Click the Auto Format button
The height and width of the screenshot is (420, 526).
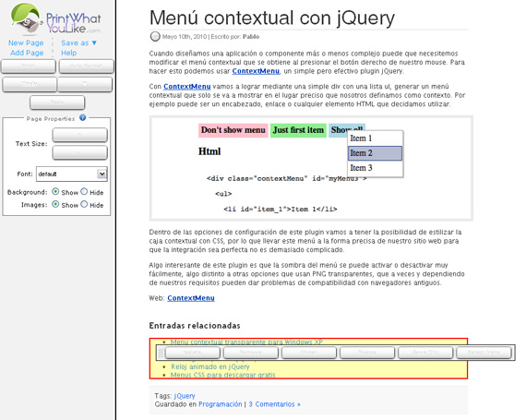87,66
